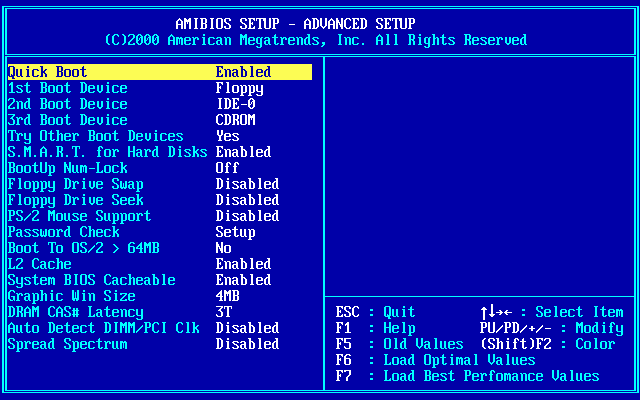
Task: Select the Floppy Drive Seek option
Action: tap(76, 200)
